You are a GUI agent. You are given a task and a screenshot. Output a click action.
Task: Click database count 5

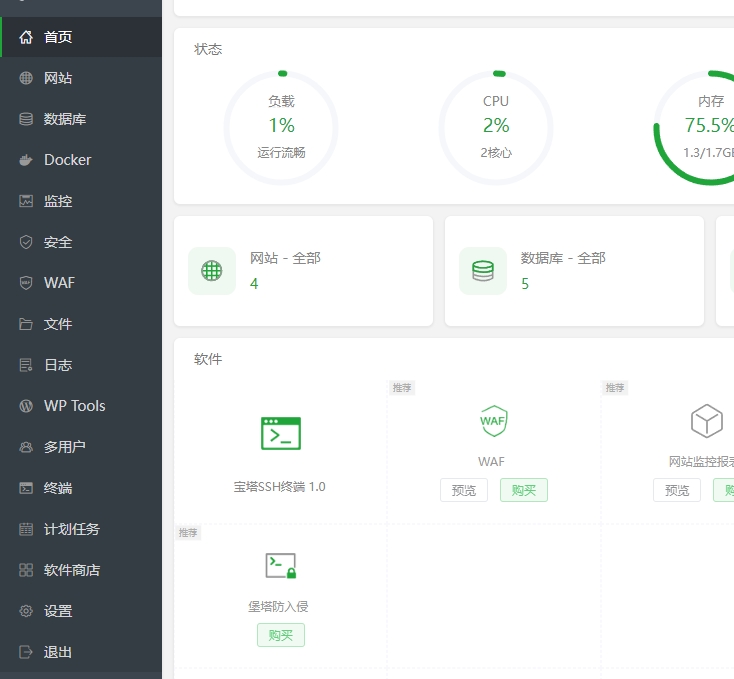pyautogui.click(x=525, y=284)
